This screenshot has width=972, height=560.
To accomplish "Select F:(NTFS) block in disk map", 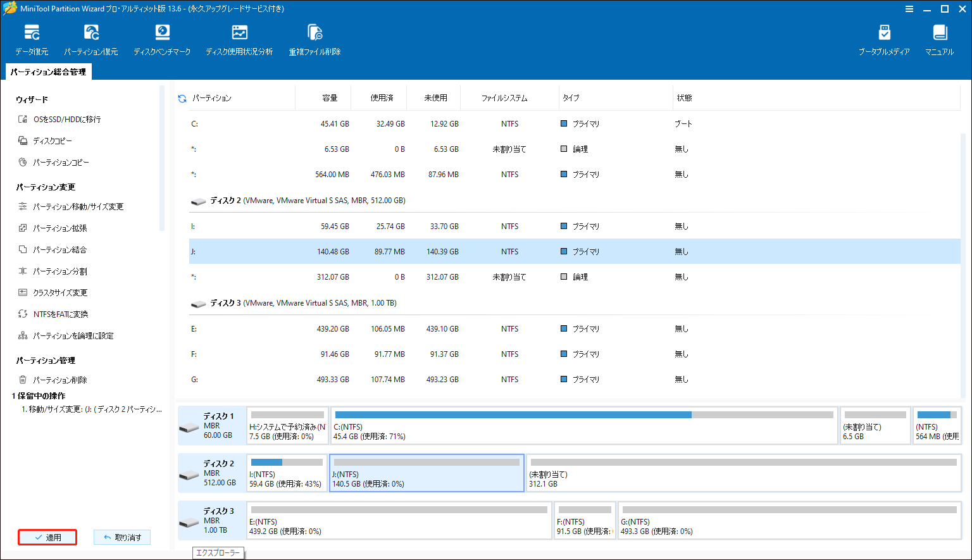I will [x=585, y=520].
